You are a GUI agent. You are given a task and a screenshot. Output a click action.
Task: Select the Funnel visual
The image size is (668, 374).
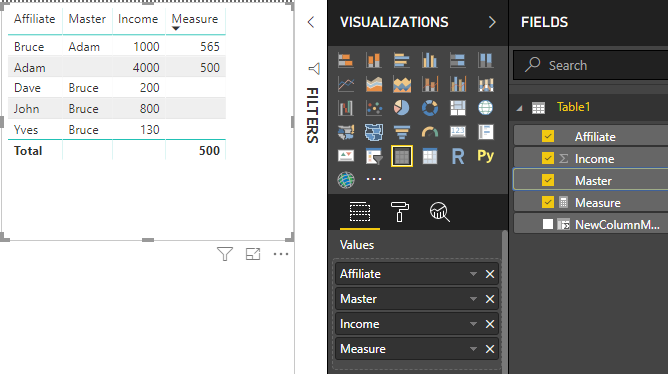402,132
